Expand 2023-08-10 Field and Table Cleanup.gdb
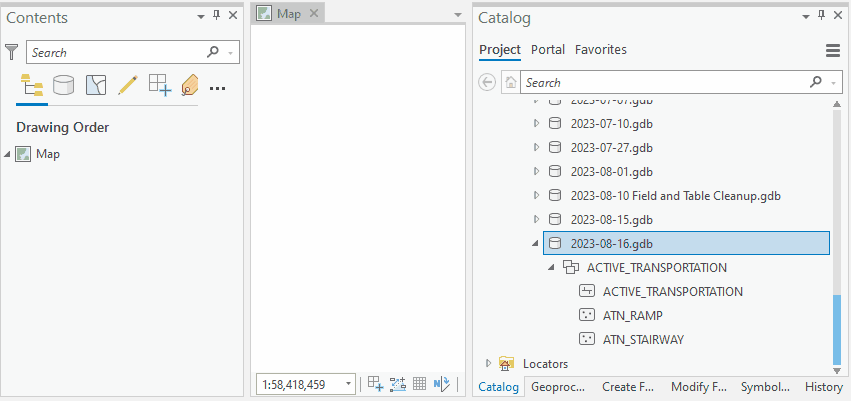 (x=537, y=195)
